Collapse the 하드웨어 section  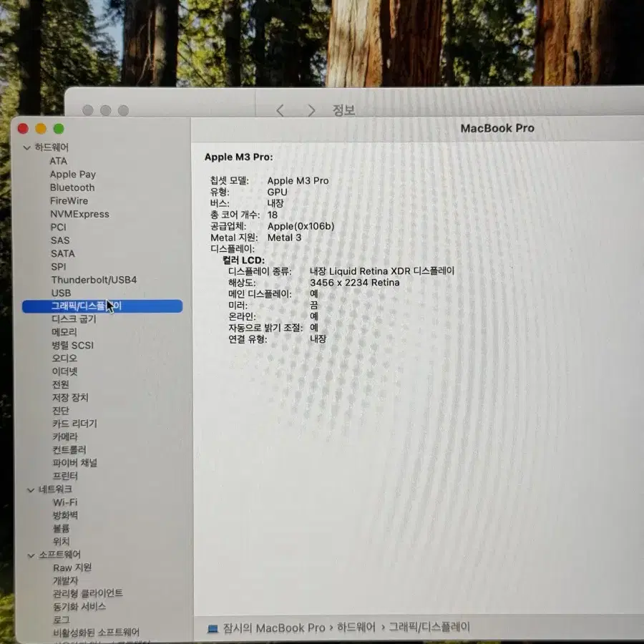tap(26, 147)
